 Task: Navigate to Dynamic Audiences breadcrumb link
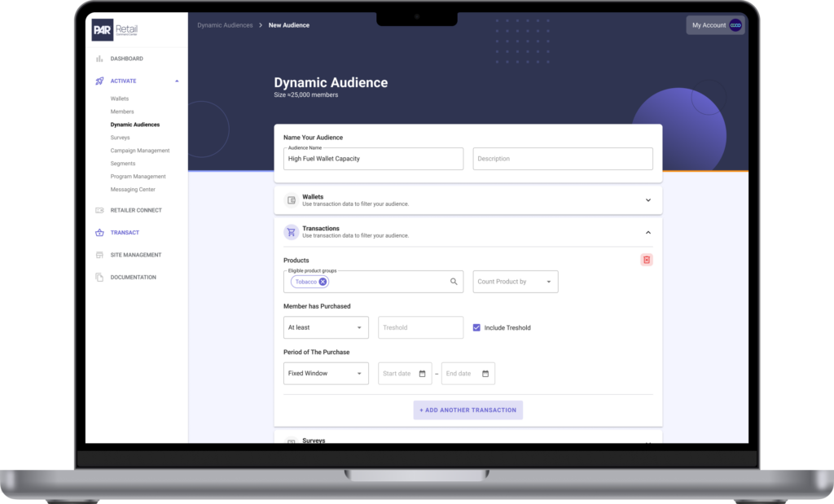[225, 25]
